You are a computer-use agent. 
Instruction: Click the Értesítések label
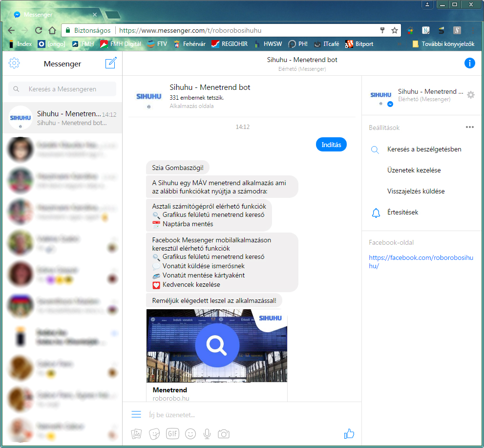[x=402, y=213]
